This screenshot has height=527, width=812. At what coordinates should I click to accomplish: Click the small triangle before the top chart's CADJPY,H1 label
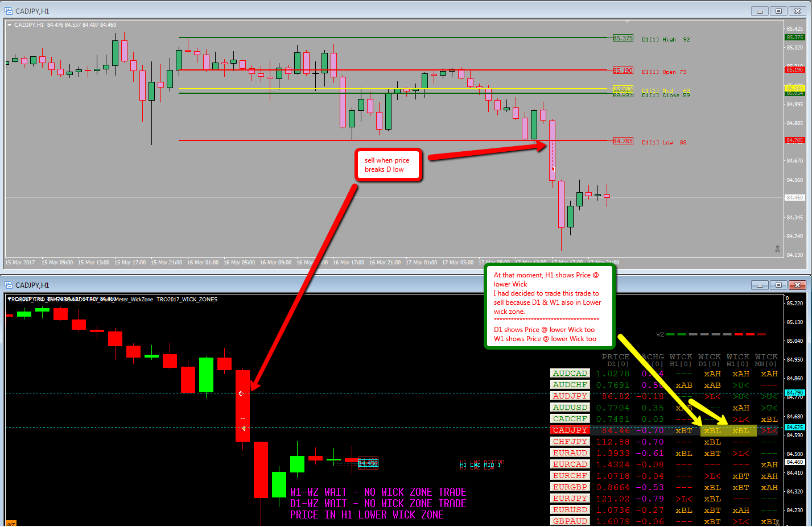click(10, 25)
